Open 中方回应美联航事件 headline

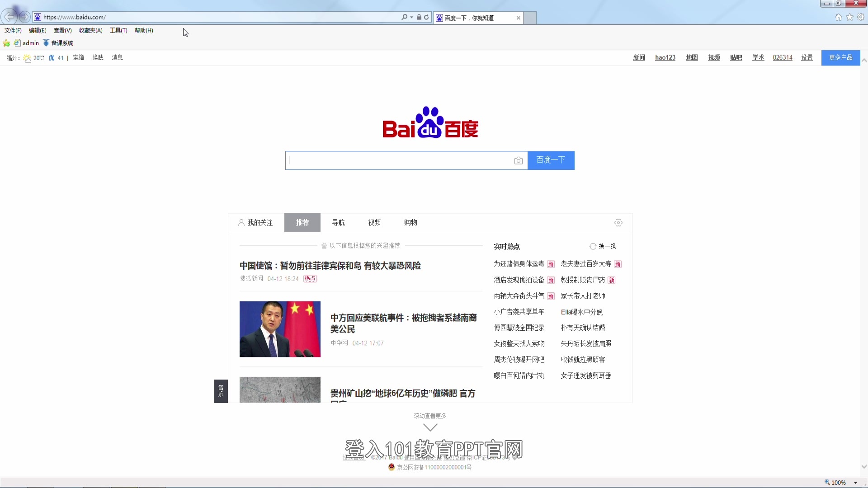point(403,324)
